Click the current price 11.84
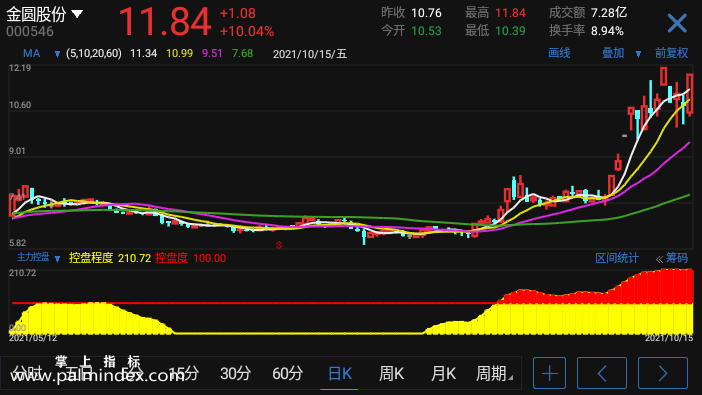This screenshot has height=395, width=702. pos(165,21)
